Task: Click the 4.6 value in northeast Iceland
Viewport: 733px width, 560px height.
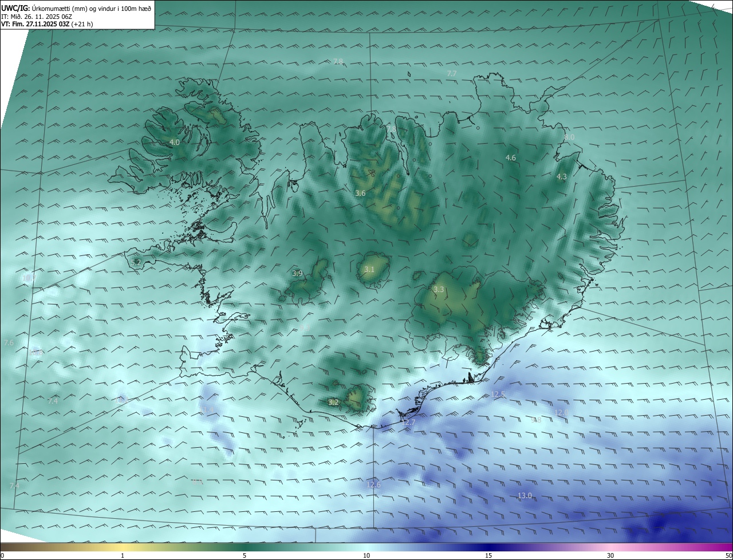Action: pyautogui.click(x=511, y=157)
